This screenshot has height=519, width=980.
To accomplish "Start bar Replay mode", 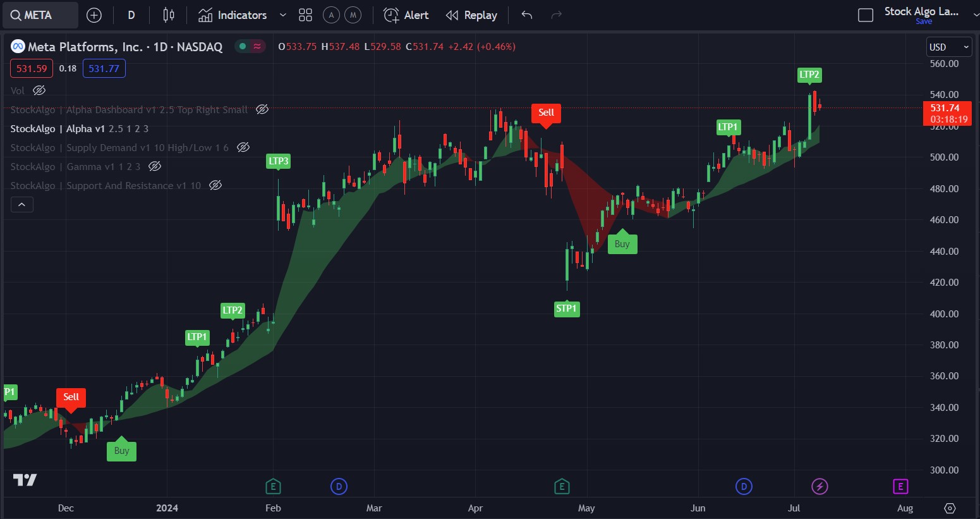I will tap(471, 15).
